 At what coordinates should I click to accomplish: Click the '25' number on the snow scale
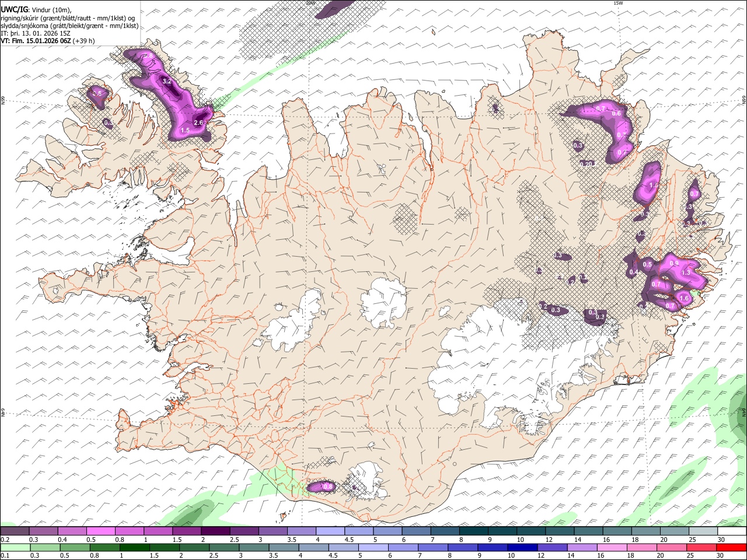coord(692,540)
